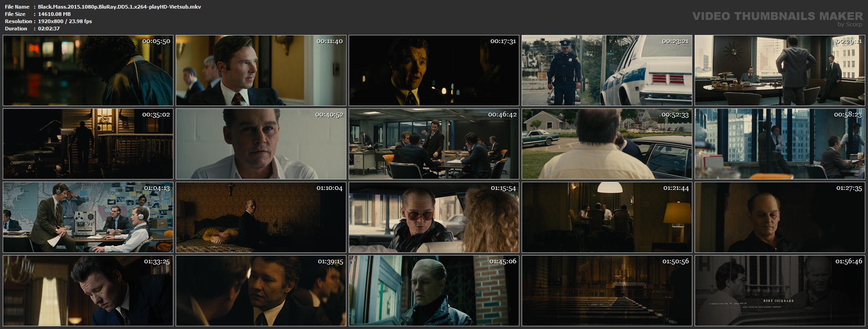
Task: Select the restaurant table thumbnail at 01:21:44
Action: coord(607,217)
